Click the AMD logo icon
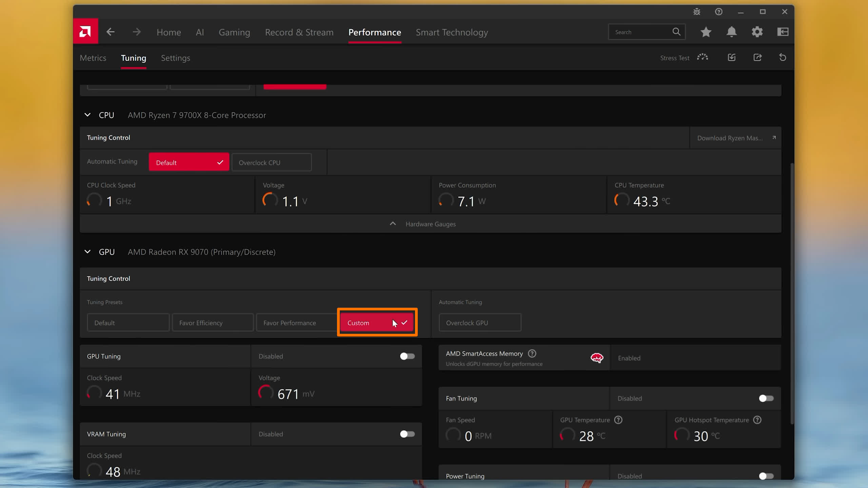 point(85,31)
